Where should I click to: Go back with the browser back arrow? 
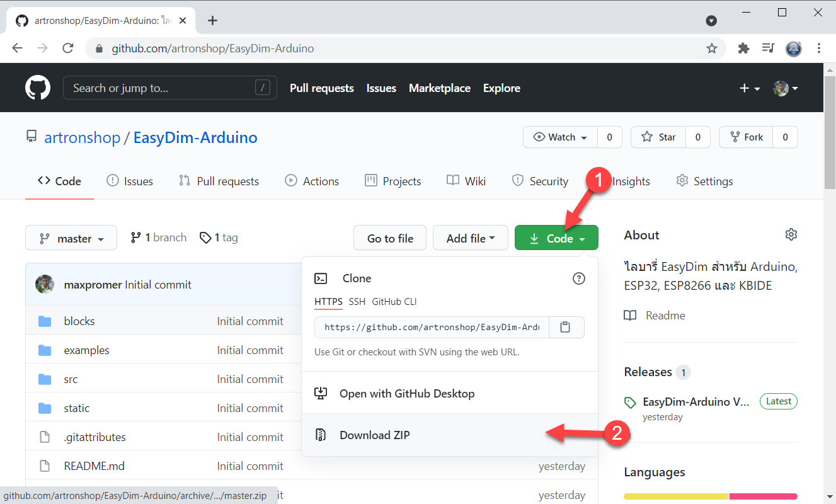coord(17,49)
